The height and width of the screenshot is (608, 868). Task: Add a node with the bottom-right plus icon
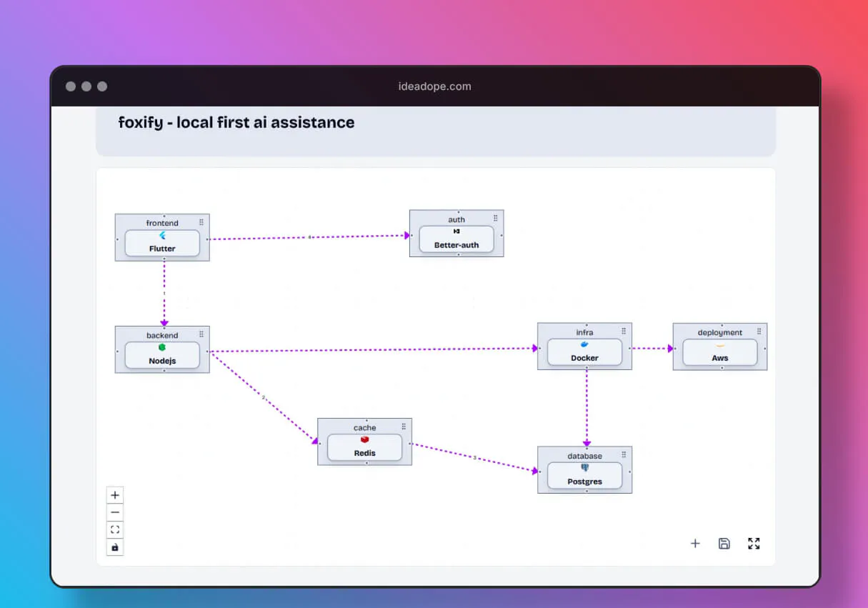click(695, 544)
